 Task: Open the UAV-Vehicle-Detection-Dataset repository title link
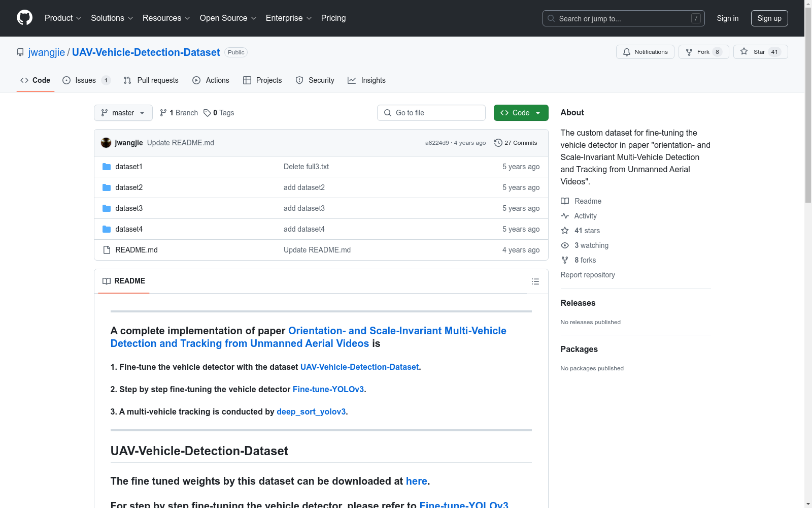coord(146,52)
